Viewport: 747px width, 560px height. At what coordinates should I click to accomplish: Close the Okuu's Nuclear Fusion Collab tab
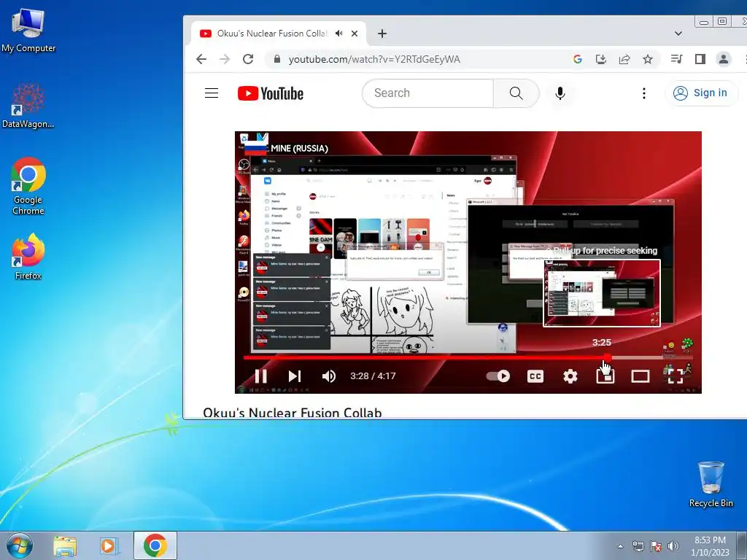(355, 34)
